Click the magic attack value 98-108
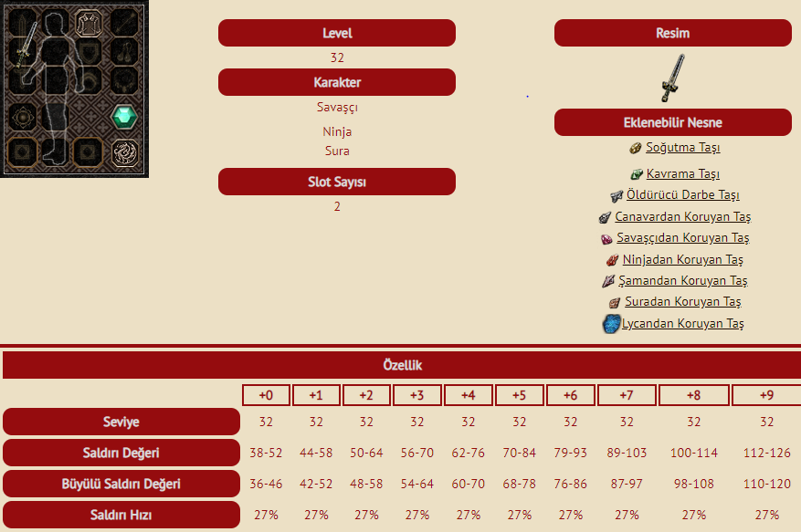 pos(694,484)
